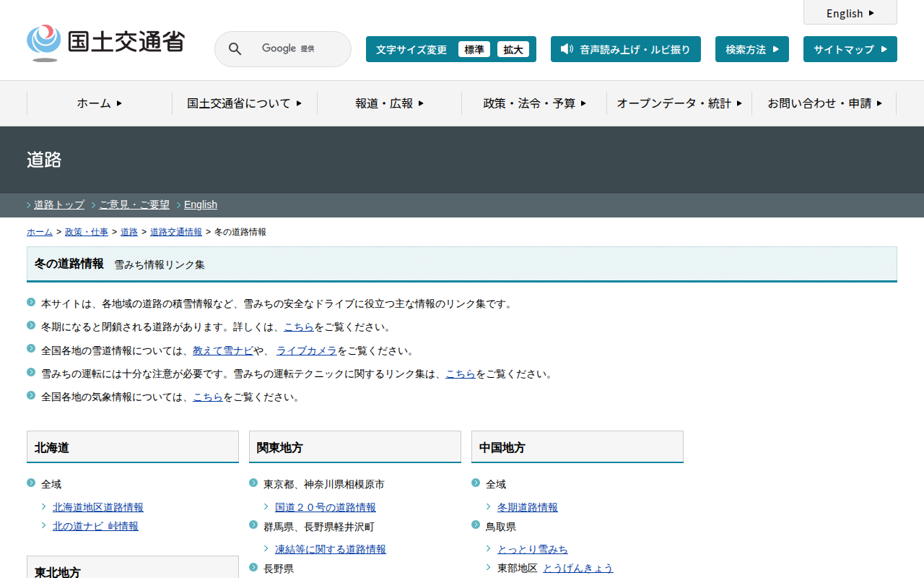Click into the Google search field
Screen dimensions: 924x578
pyautogui.click(x=296, y=49)
